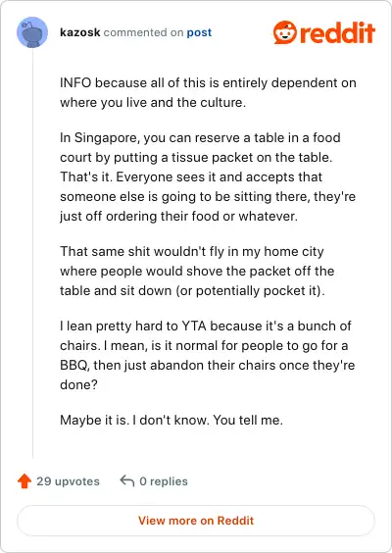This screenshot has width=392, height=553.
Task: Collapse the comment using the thread line
Action: (x=32, y=253)
